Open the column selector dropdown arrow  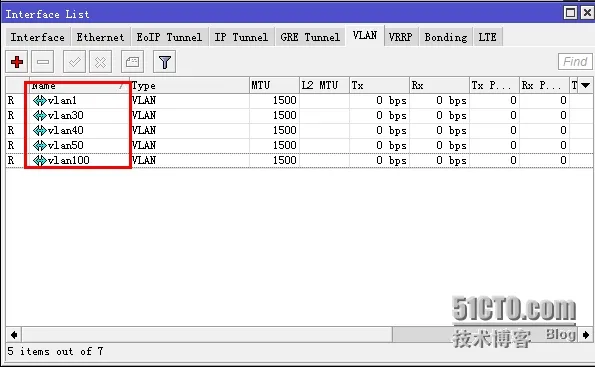(586, 85)
